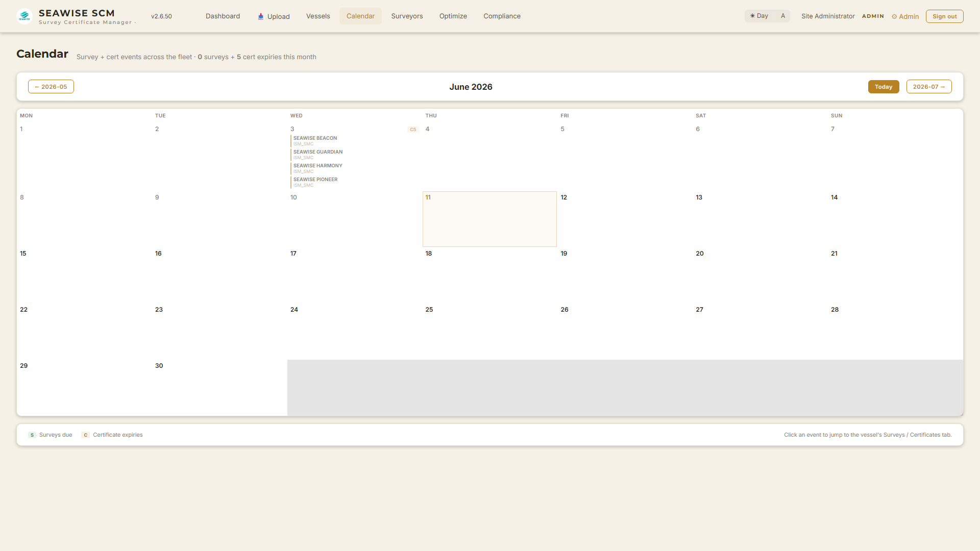
Task: Click the Surveys due legend text
Action: 56,435
